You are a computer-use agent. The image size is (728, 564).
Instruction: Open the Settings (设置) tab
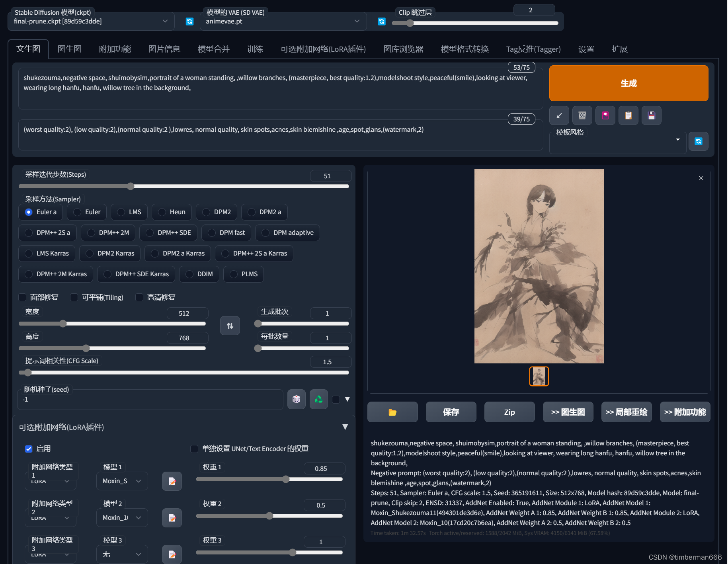tap(586, 49)
